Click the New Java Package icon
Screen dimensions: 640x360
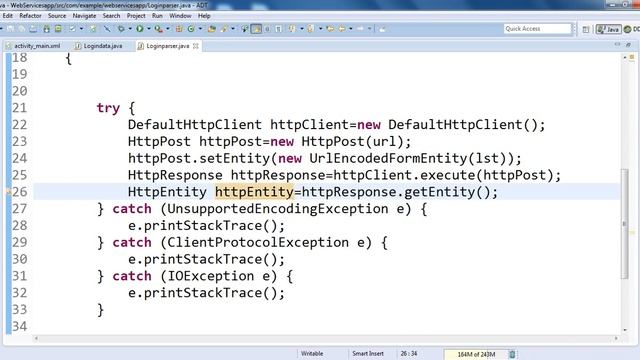pos(179,29)
